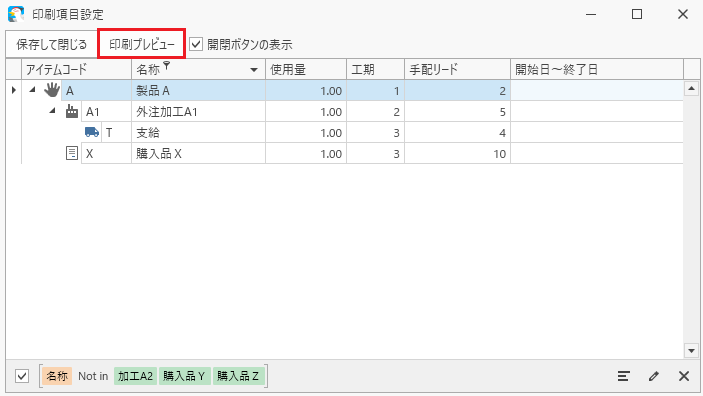Sort by the 使用量 column header
This screenshot has height=396, width=703.
[x=306, y=70]
